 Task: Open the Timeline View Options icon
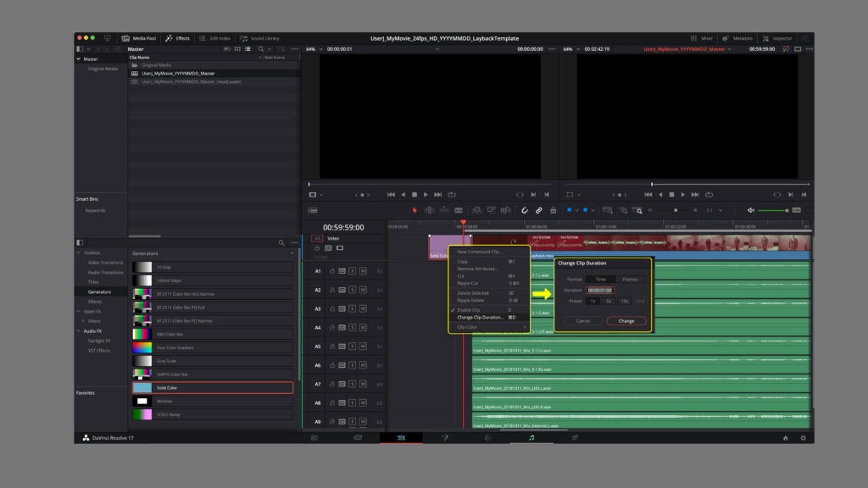click(x=313, y=210)
